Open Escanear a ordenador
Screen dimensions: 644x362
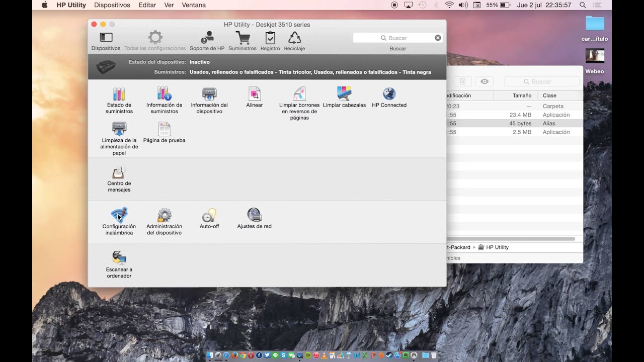(x=119, y=265)
